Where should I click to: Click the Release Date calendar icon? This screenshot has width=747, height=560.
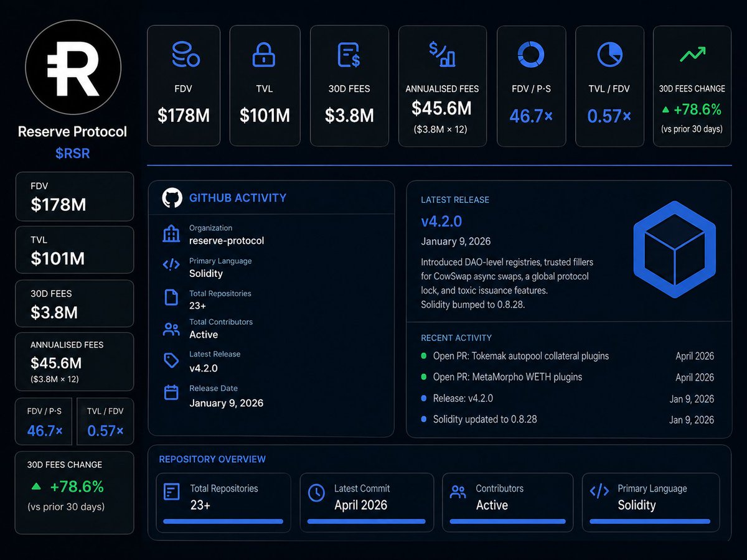pos(171,392)
